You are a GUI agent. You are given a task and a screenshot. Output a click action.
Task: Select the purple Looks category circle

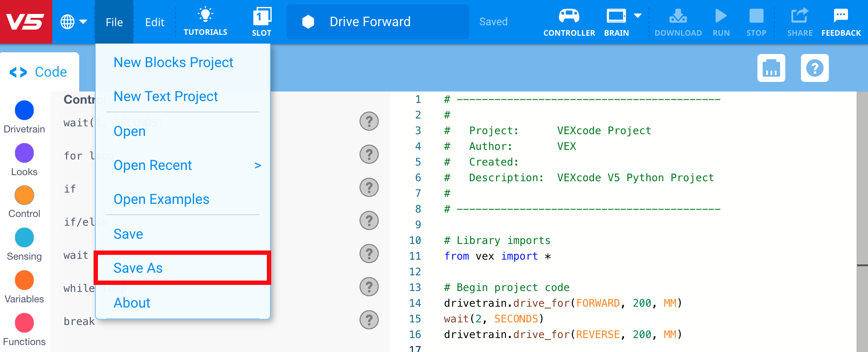click(x=24, y=153)
